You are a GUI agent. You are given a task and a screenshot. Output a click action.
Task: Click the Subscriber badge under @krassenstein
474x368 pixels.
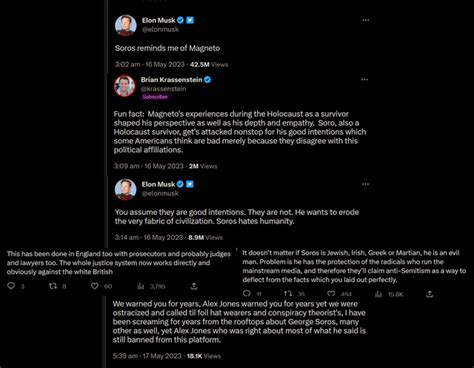155,97
